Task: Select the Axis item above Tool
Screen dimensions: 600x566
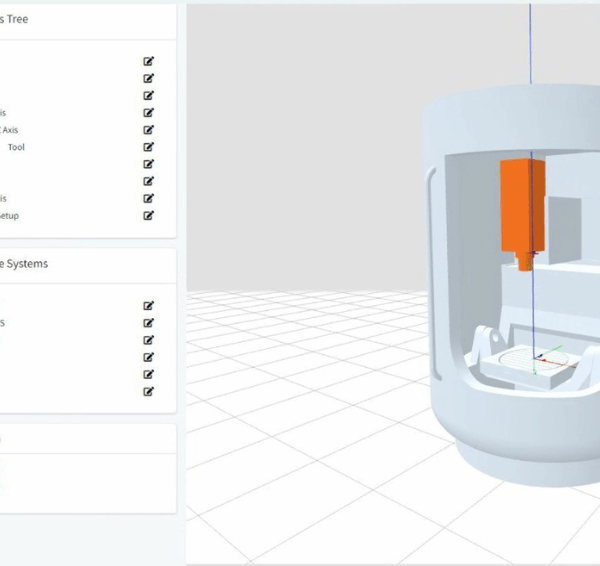Action: [x=9, y=130]
